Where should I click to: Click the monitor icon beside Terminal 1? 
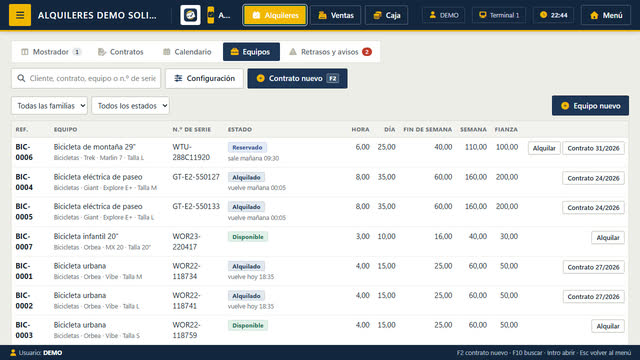(482, 15)
